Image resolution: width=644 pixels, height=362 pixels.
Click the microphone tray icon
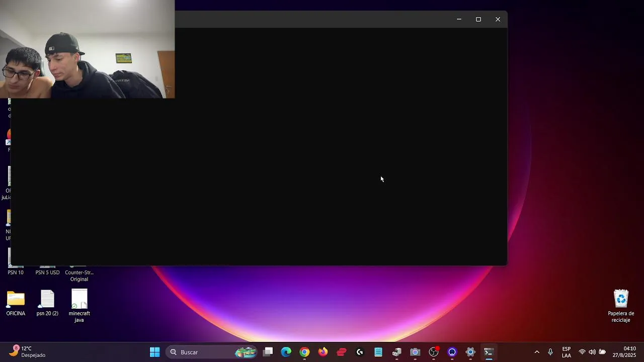coord(550,352)
